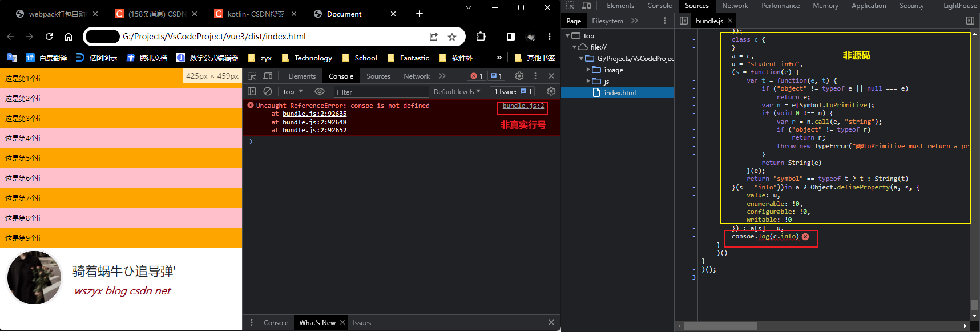Show more navigator tabs after Filesystem
The height and width of the screenshot is (332, 980).
(x=635, y=21)
